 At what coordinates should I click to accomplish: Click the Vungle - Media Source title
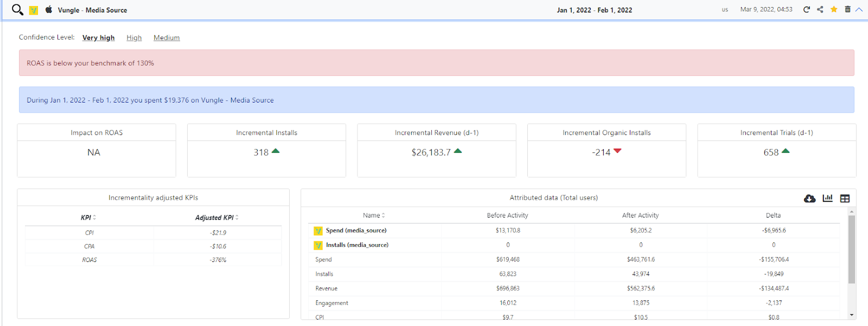coord(92,10)
